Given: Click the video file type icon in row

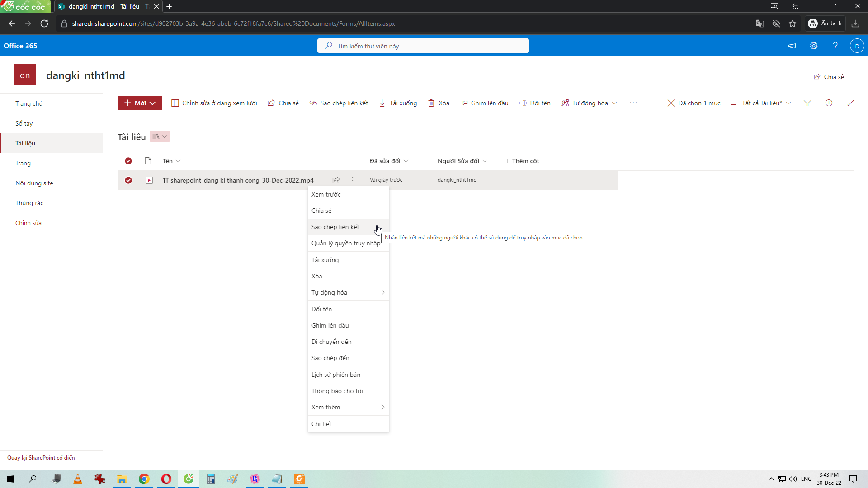Looking at the screenshot, I should [x=149, y=180].
